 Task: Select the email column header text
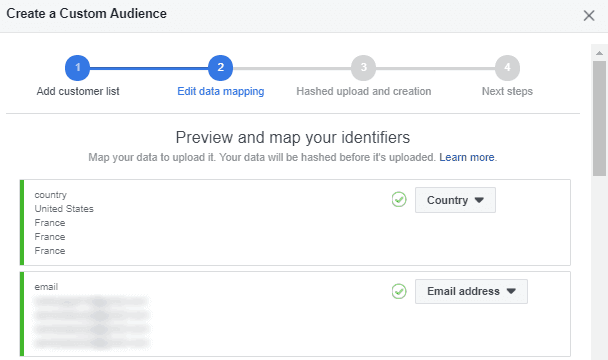[46, 287]
